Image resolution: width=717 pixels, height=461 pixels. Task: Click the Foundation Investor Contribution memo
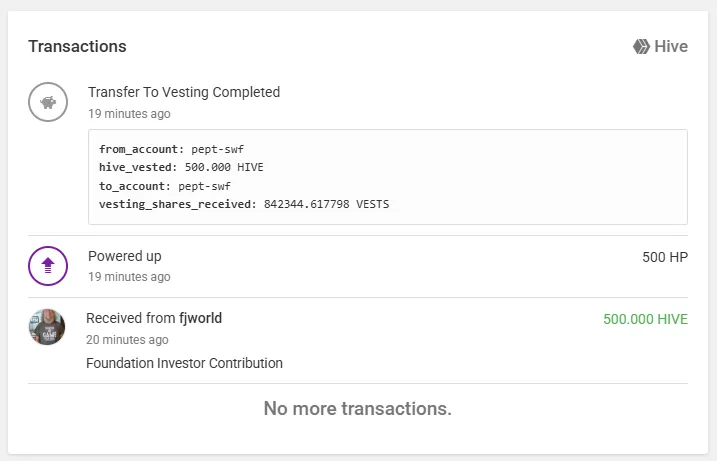point(184,363)
